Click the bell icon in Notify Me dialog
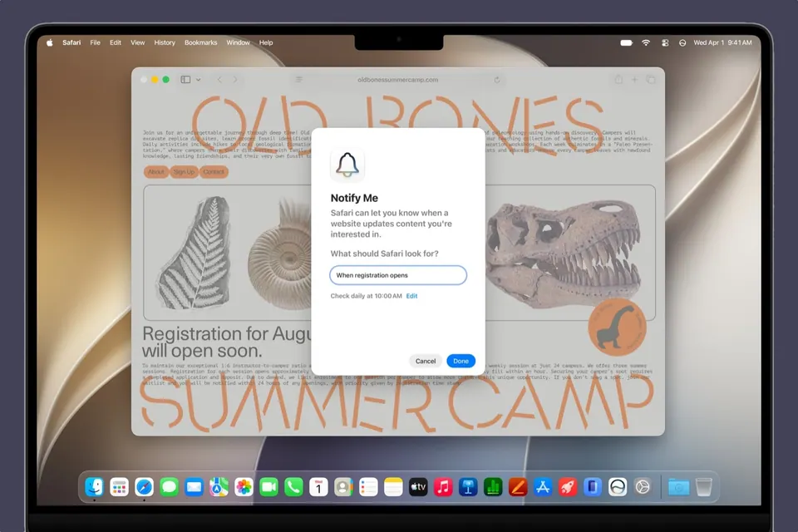This screenshot has width=798, height=532. (347, 165)
